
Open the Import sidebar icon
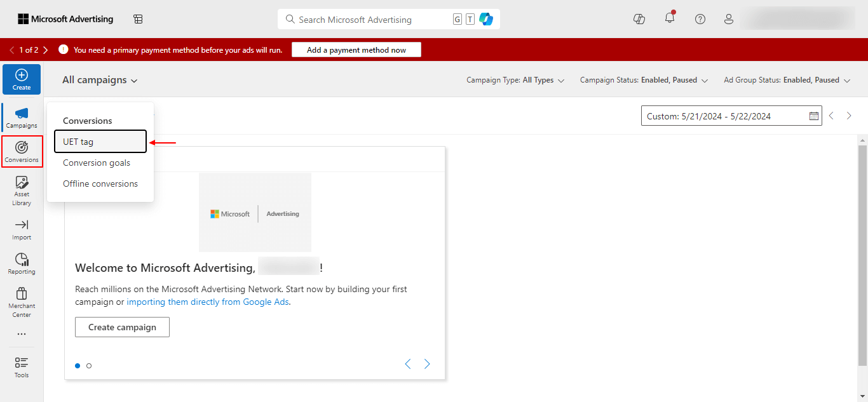coord(22,229)
